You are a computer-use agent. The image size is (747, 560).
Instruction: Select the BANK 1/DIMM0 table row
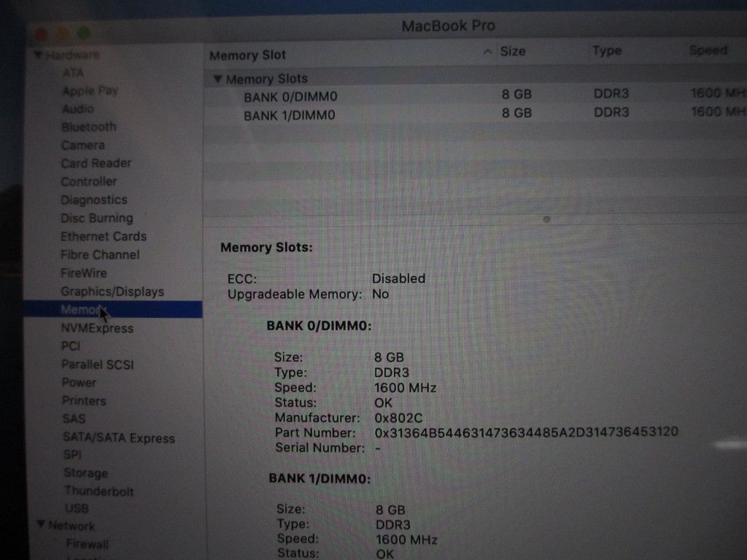(x=476, y=114)
